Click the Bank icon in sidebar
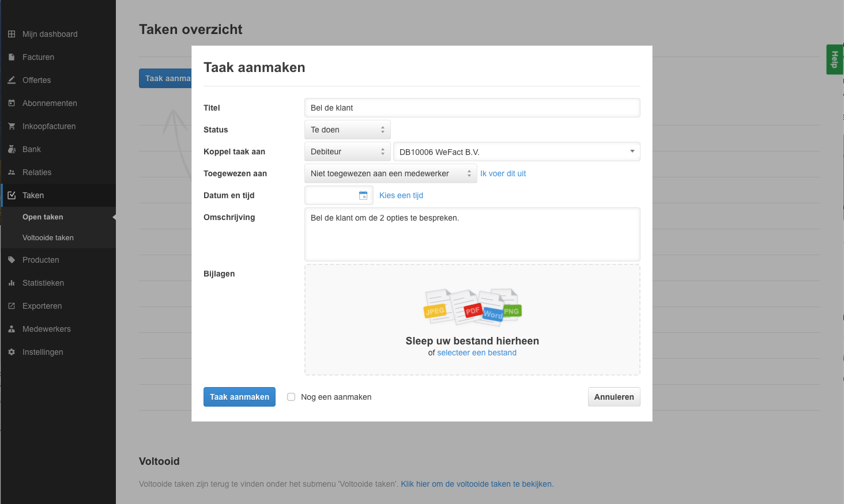844x504 pixels. pos(12,149)
